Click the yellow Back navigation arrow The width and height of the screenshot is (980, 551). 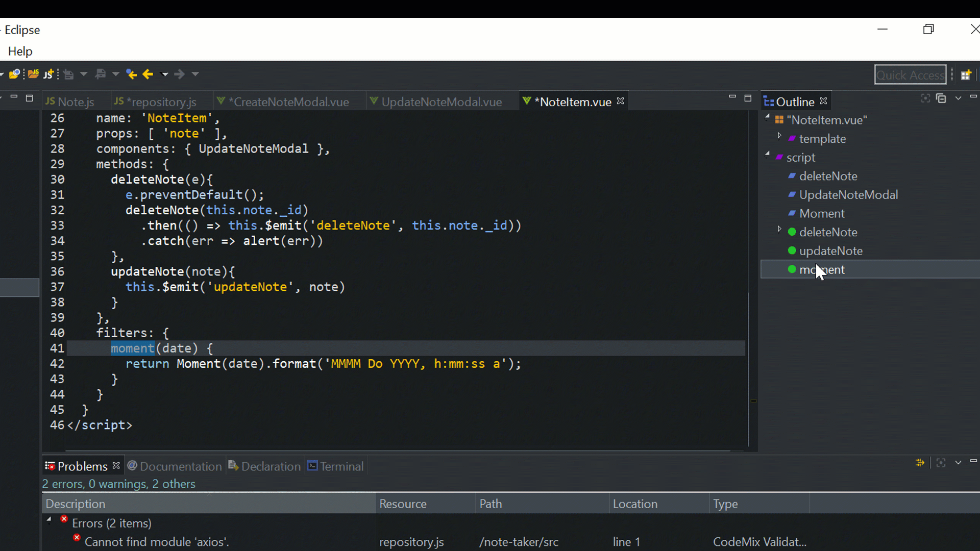pos(148,74)
